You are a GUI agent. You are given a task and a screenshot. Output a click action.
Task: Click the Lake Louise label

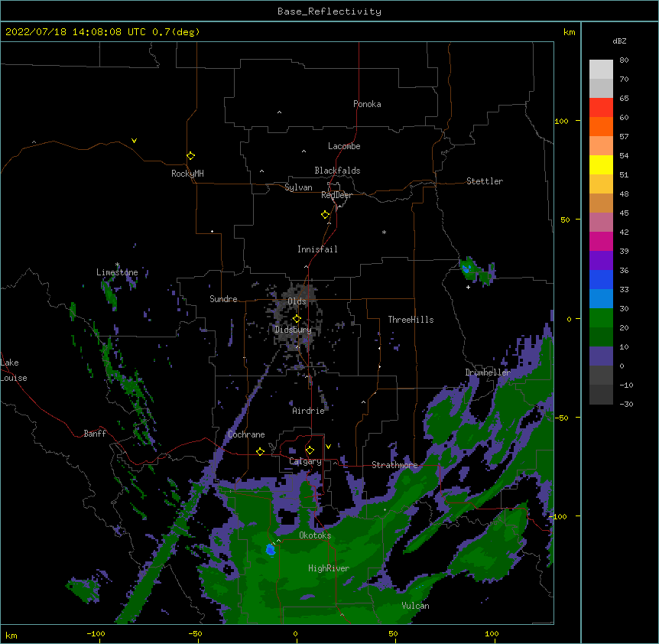(x=14, y=370)
